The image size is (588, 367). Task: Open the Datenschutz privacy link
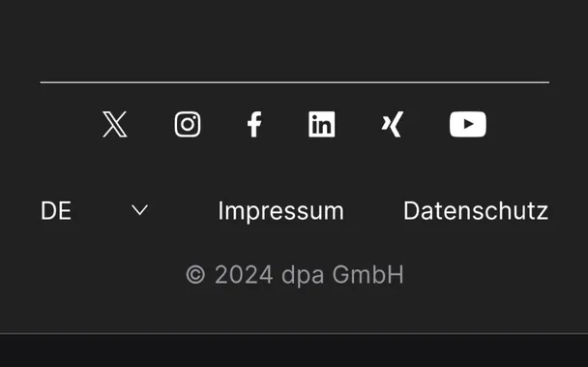click(476, 211)
